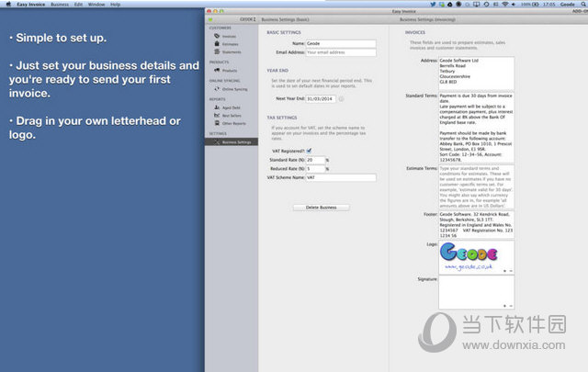Open the Business menu
This screenshot has height=372, width=588.
pos(60,5)
